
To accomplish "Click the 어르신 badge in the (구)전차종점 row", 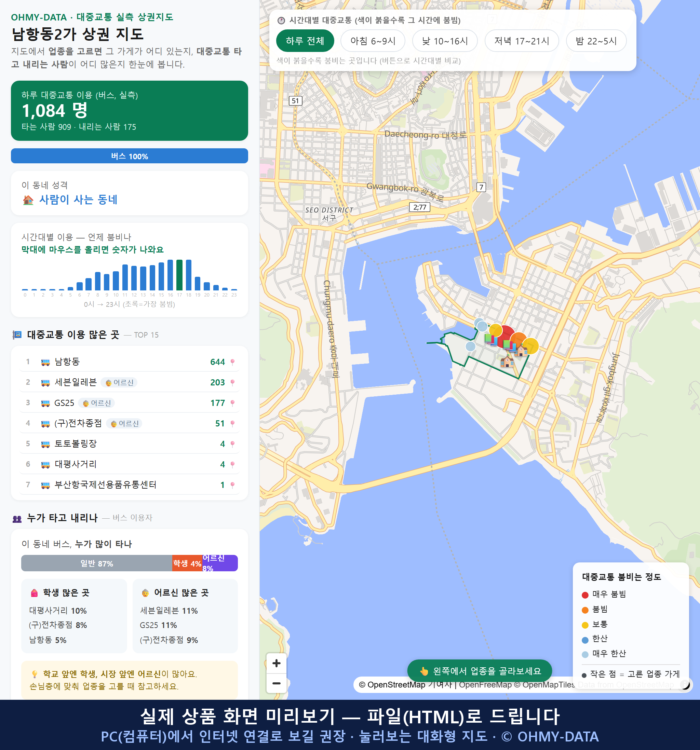I will click(124, 423).
